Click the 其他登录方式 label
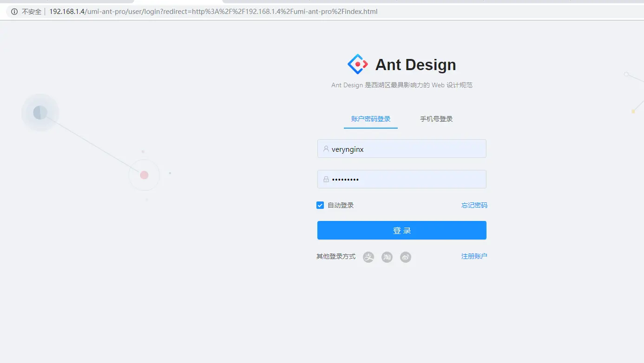The image size is (644, 363). click(x=336, y=256)
